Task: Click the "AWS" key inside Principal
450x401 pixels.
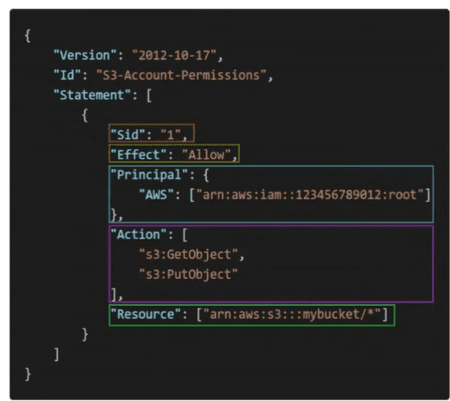Action: [x=156, y=194]
